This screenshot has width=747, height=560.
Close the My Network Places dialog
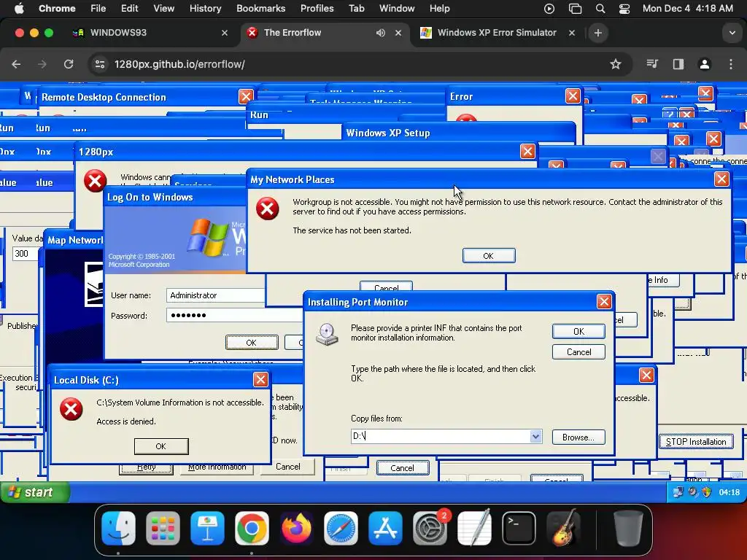(x=721, y=179)
